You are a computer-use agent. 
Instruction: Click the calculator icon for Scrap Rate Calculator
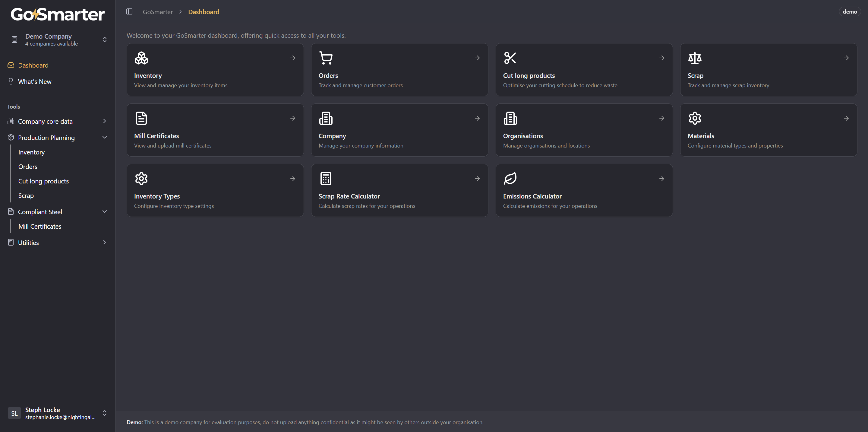pyautogui.click(x=326, y=178)
